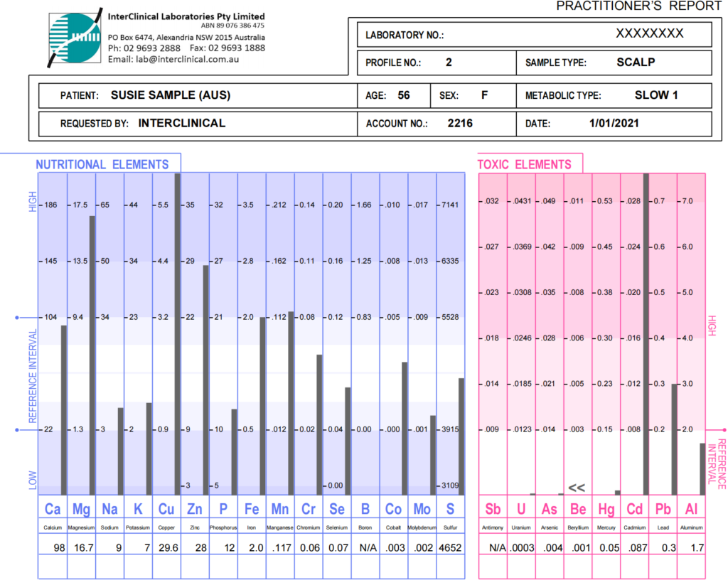Click the As Arsenic element symbol
Image resolution: width=728 pixels, height=585 pixels.
pos(550,510)
